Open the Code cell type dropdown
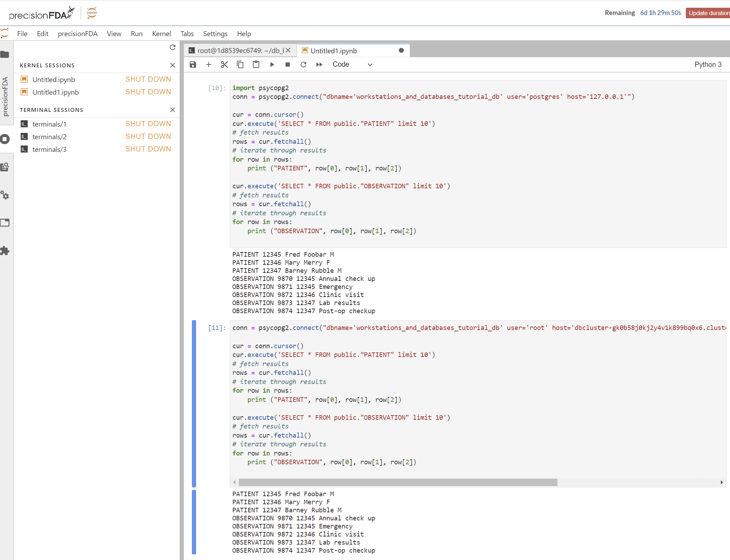Viewport: 730px width, 560px height. coord(352,65)
